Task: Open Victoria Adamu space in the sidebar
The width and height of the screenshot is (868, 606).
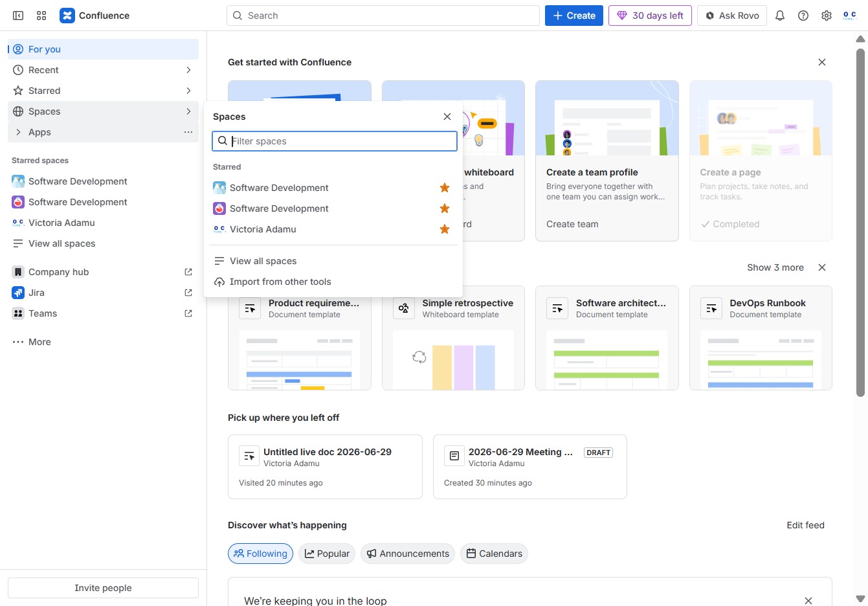Action: coord(104,223)
